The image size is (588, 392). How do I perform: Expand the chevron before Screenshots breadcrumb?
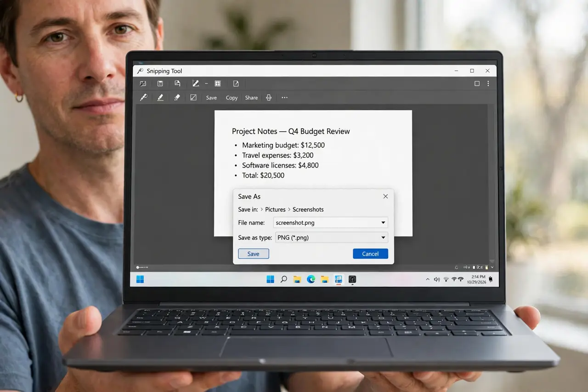(x=289, y=209)
